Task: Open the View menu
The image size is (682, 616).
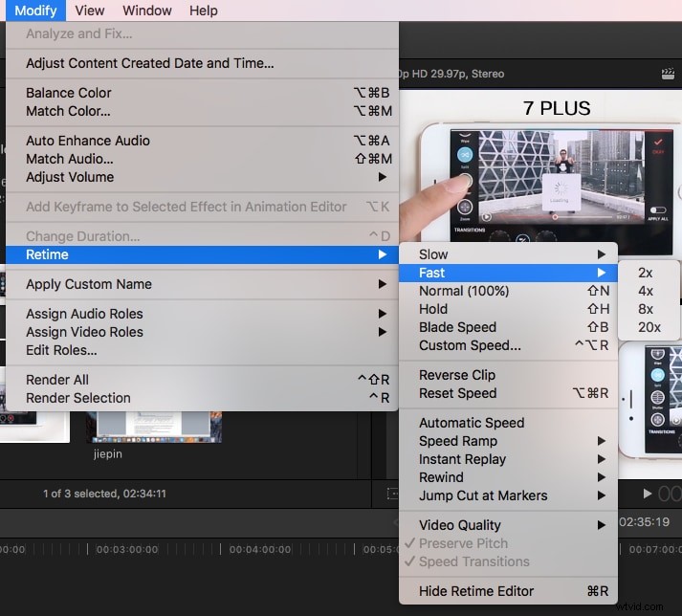Action: (x=90, y=11)
